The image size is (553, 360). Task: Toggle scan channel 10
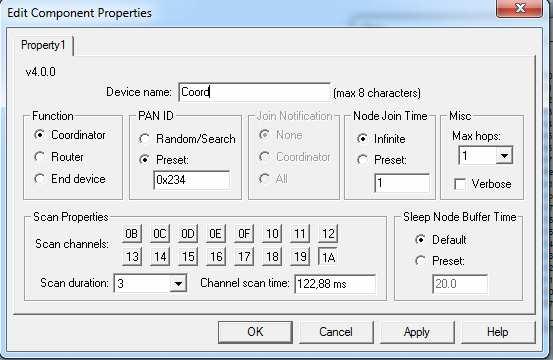tap(272, 233)
